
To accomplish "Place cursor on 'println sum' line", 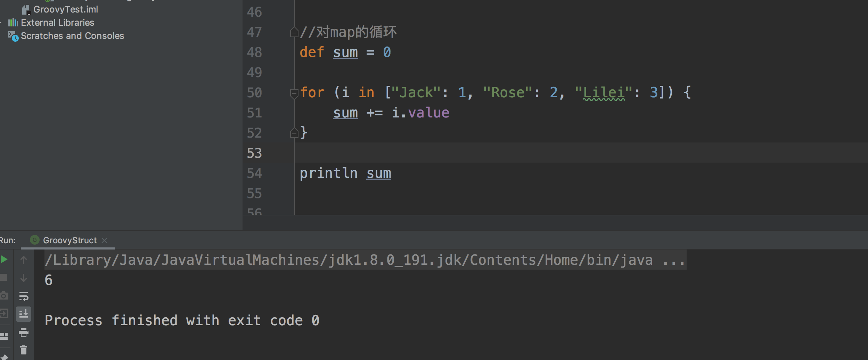I will coord(345,173).
